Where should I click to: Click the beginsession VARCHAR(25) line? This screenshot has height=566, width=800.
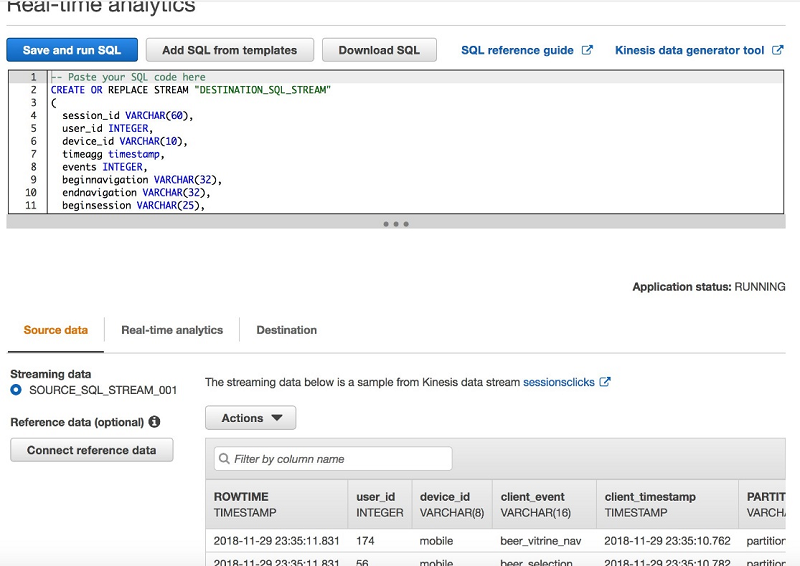point(133,205)
